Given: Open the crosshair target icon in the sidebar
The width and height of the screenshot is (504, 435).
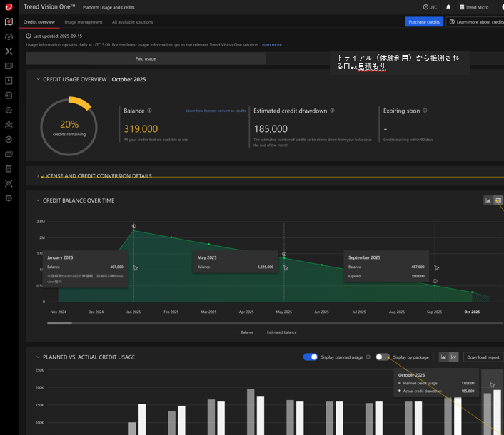Looking at the screenshot, I should 9,183.
